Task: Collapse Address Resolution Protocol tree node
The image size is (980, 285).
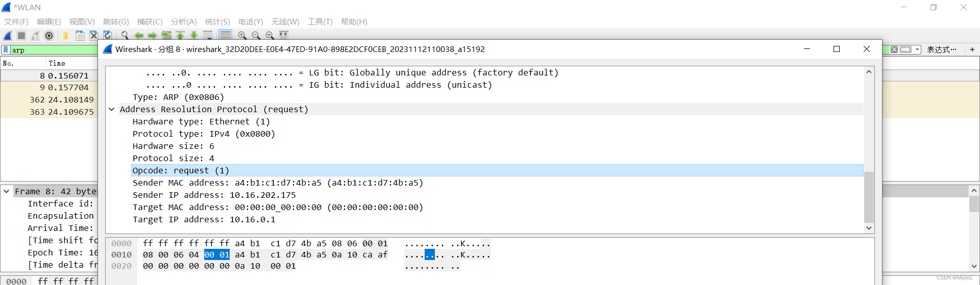Action: [x=112, y=110]
